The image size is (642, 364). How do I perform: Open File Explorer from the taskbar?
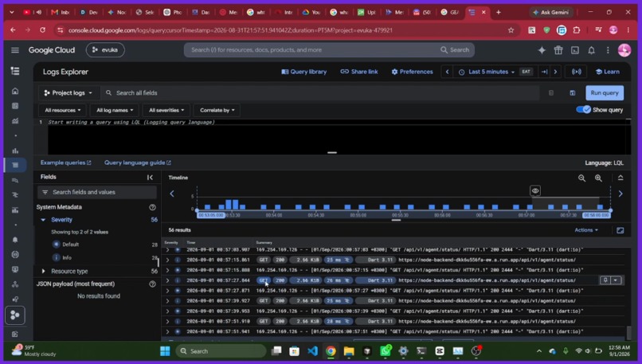(348, 351)
